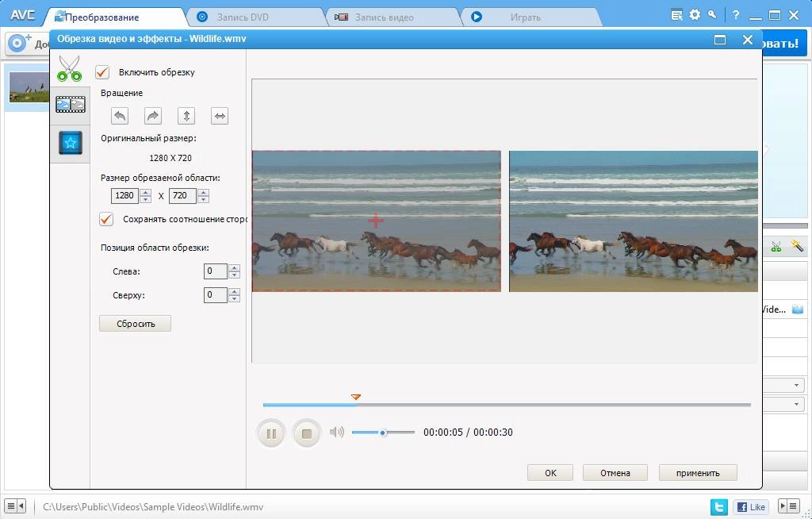The height and width of the screenshot is (519, 812).
Task: Click the Twitter share icon
Action: pyautogui.click(x=718, y=506)
